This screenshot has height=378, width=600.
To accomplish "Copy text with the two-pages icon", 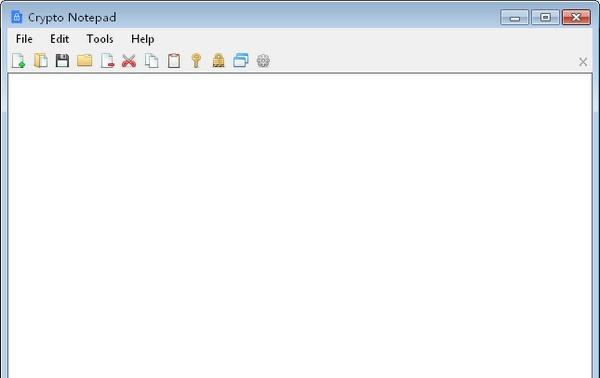I will [152, 61].
